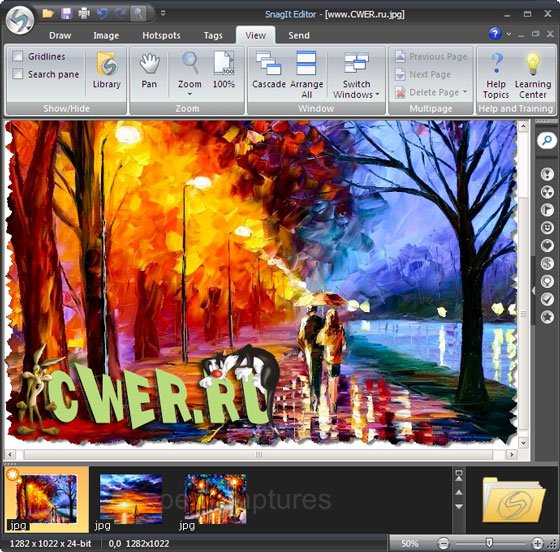Image resolution: width=560 pixels, height=552 pixels.
Task: Select the third jpg thumbnail with street lamps
Action: click(x=215, y=499)
